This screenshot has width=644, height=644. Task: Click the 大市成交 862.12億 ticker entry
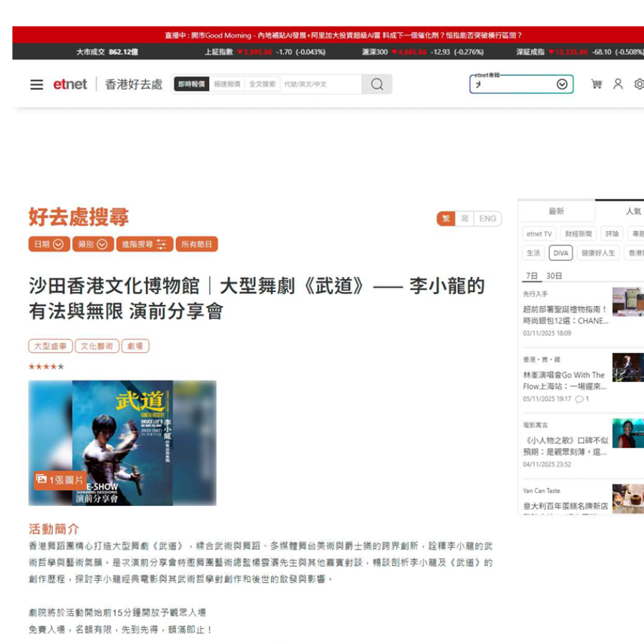click(107, 52)
